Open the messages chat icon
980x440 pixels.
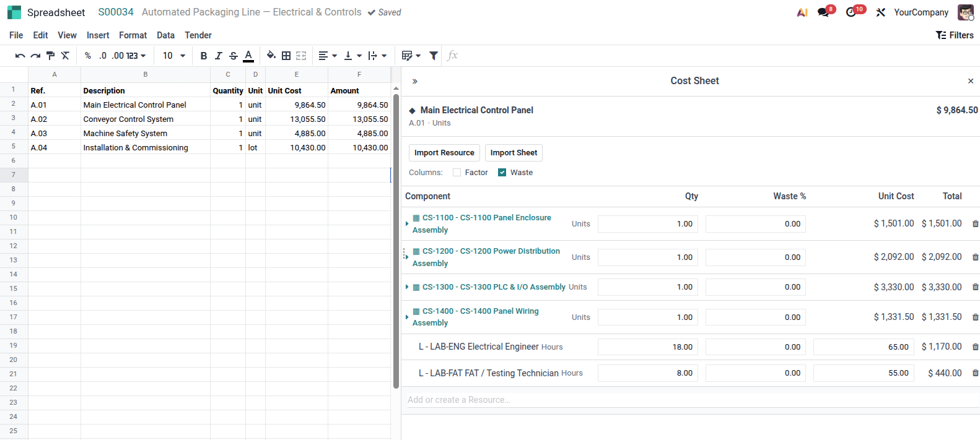click(x=823, y=12)
